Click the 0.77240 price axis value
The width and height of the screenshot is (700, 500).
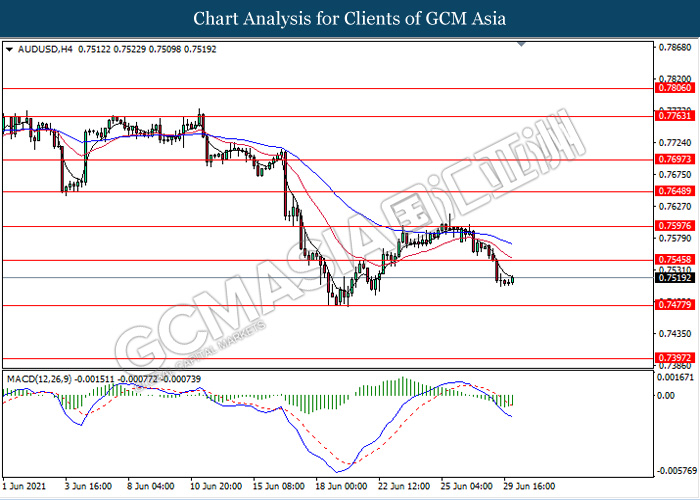(675, 143)
